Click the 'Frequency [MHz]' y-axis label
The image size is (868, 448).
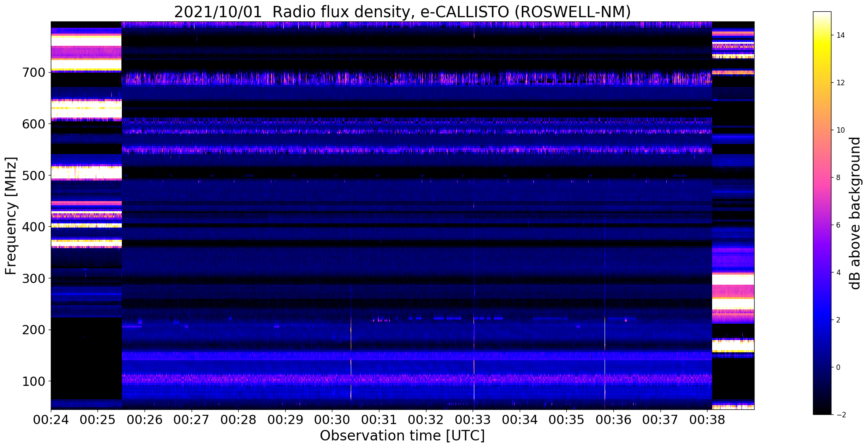(x=11, y=216)
